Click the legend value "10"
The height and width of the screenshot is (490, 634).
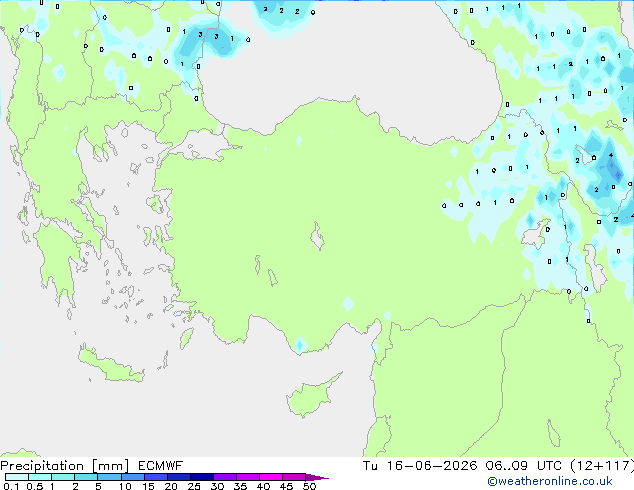[x=125, y=486]
